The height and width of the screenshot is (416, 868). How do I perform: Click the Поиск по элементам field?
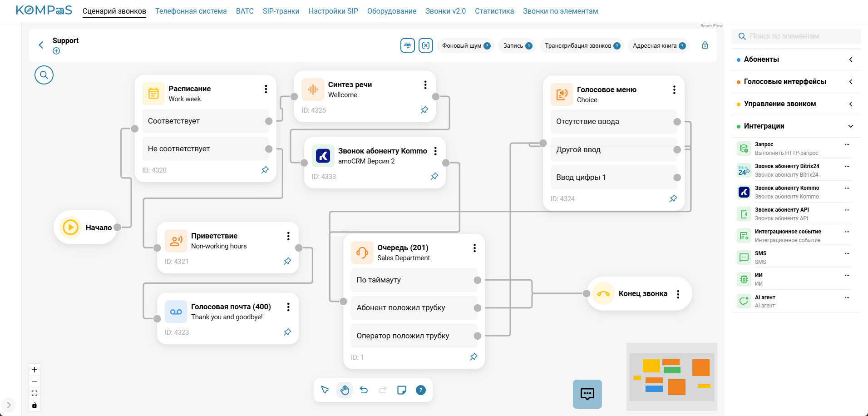pos(796,36)
